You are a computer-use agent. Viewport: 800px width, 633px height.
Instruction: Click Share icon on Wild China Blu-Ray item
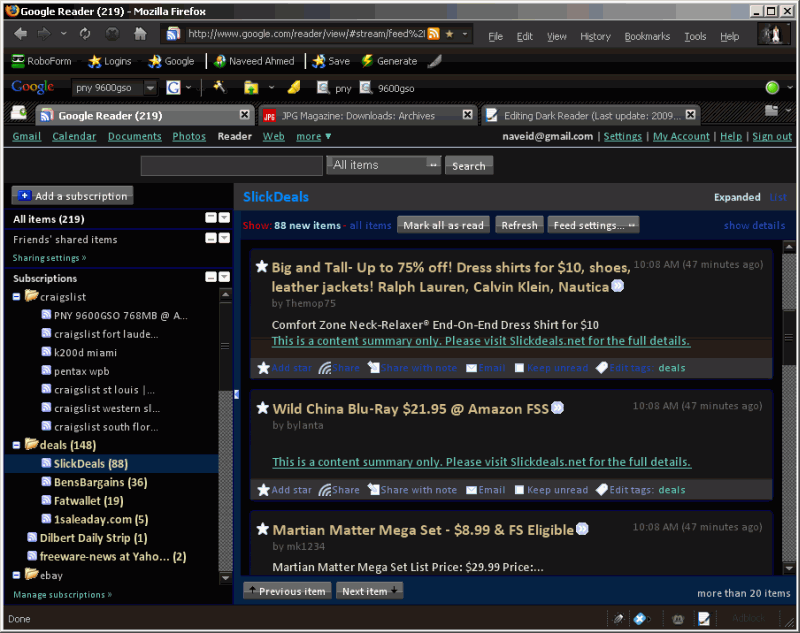pos(325,490)
